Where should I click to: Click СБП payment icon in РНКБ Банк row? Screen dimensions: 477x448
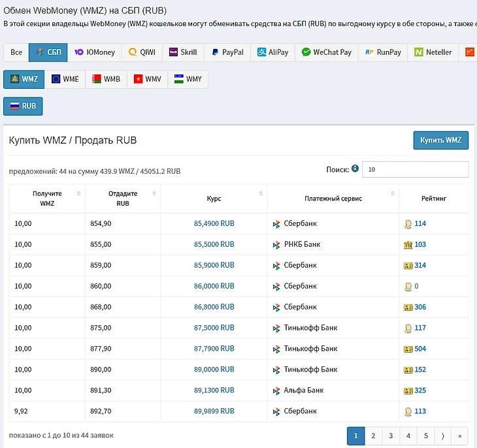click(276, 245)
